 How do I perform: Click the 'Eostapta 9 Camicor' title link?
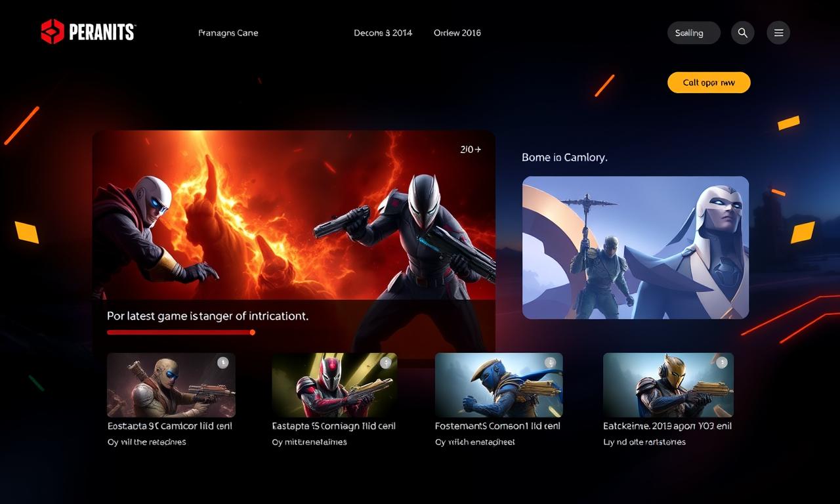(x=169, y=426)
